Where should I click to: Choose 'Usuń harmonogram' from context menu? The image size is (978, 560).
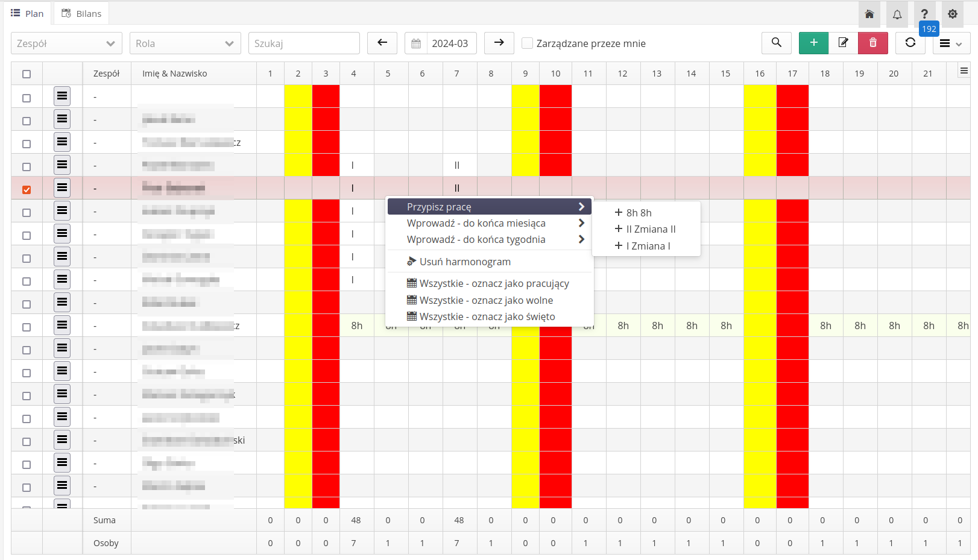tap(464, 262)
